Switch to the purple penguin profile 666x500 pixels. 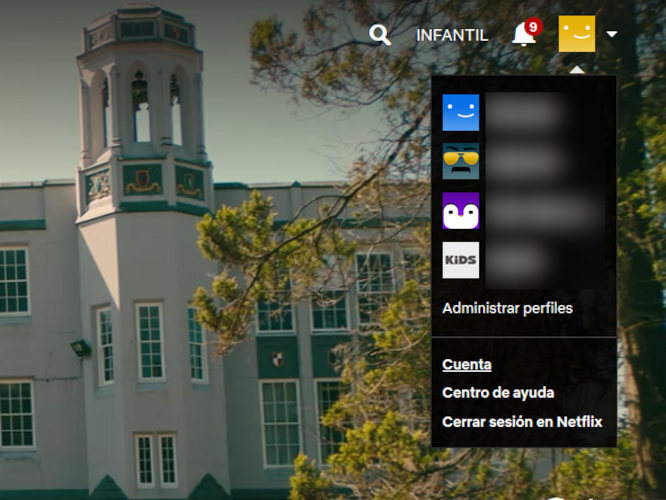[x=460, y=211]
